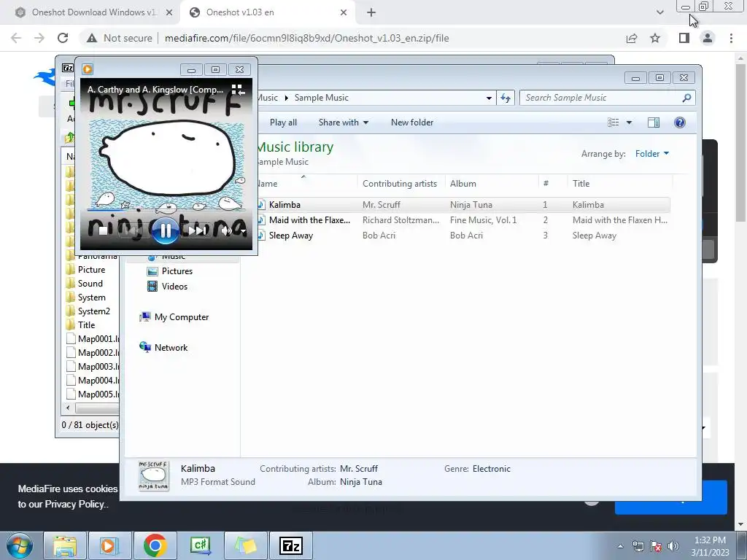Open My Computer in Explorer sidebar
Image resolution: width=747 pixels, height=560 pixels.
pyautogui.click(x=174, y=317)
